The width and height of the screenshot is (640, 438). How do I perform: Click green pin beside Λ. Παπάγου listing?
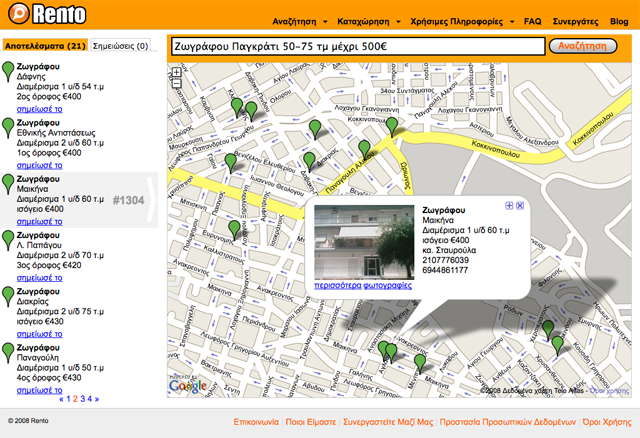[x=8, y=240]
